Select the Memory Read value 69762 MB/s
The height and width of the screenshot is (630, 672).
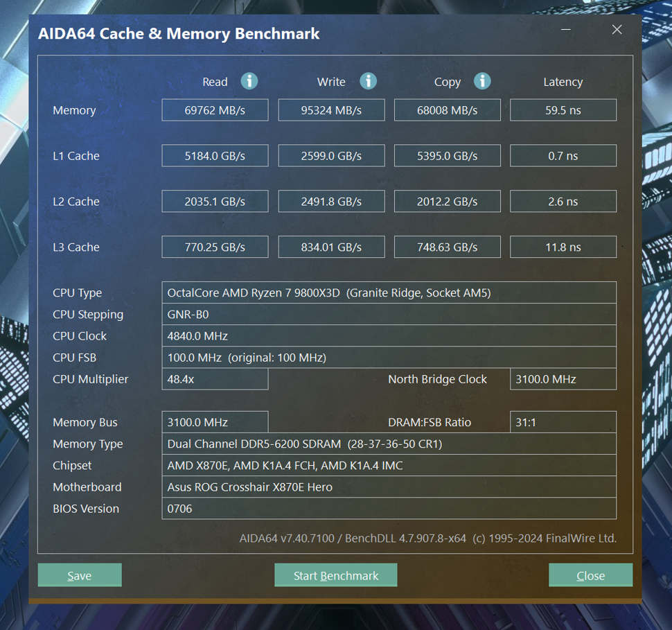coord(215,110)
